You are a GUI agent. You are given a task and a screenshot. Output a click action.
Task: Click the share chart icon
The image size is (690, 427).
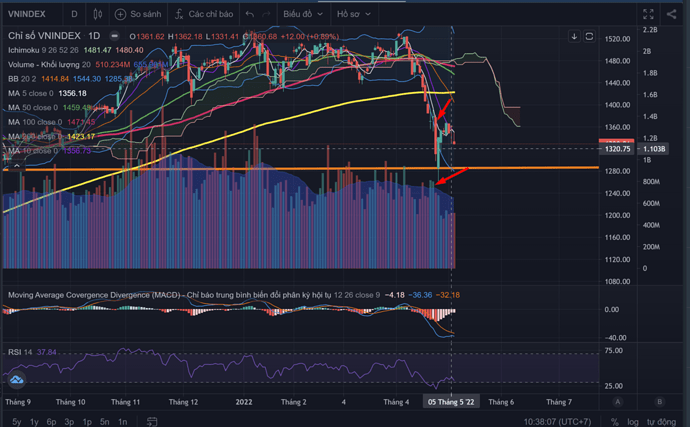(x=671, y=14)
